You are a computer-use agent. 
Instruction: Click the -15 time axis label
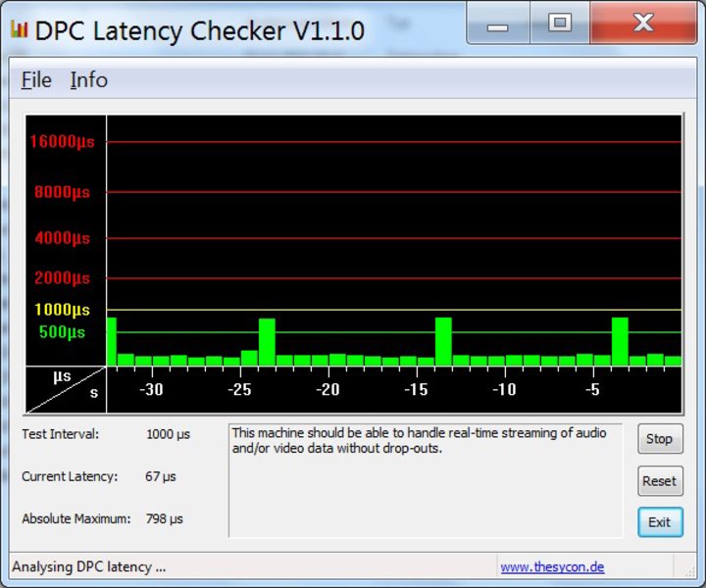416,389
